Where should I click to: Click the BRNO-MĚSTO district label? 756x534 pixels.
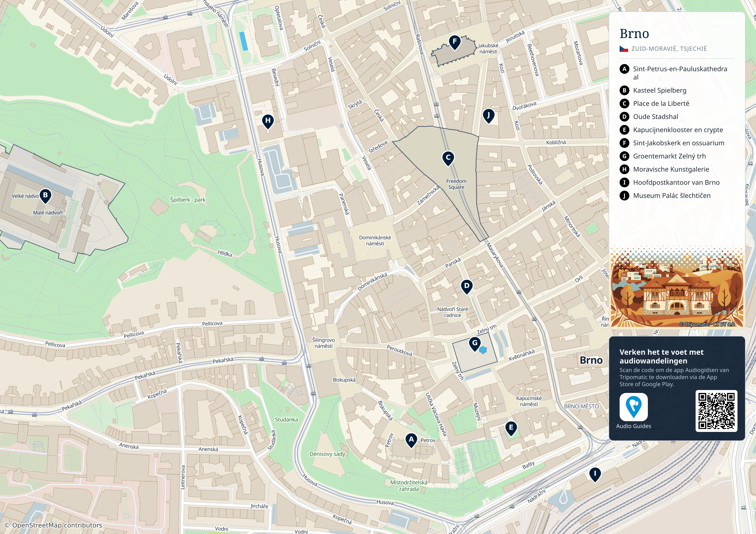tap(581, 406)
